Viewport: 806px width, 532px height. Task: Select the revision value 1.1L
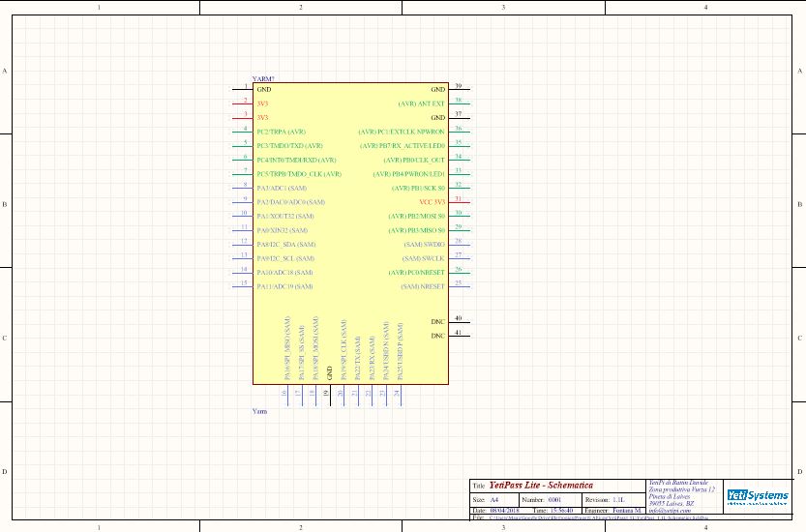pyautogui.click(x=618, y=500)
